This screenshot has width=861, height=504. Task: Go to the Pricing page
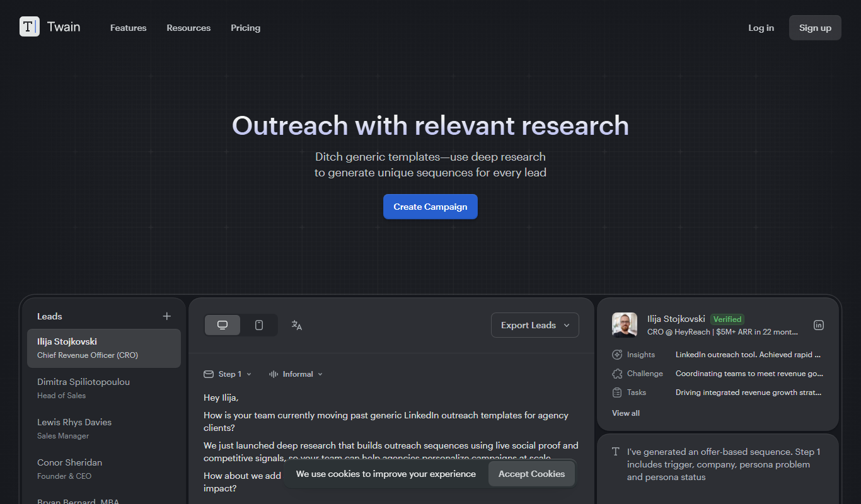[245, 28]
